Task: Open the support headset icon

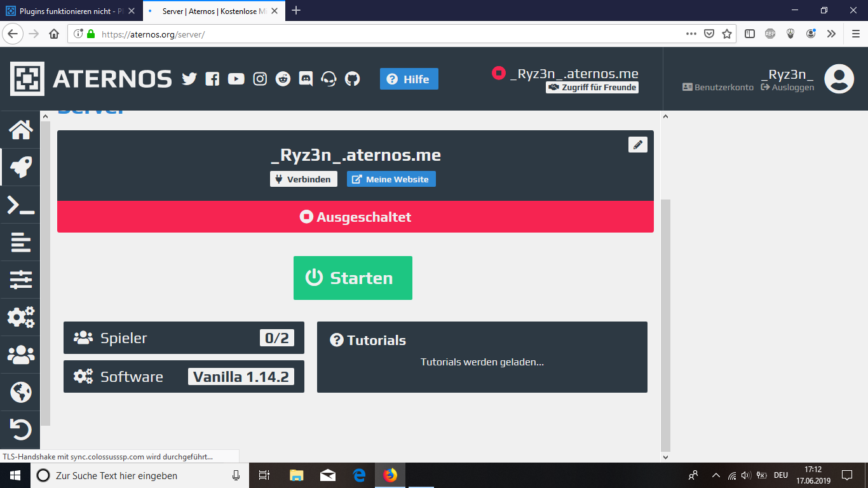Action: 329,79
